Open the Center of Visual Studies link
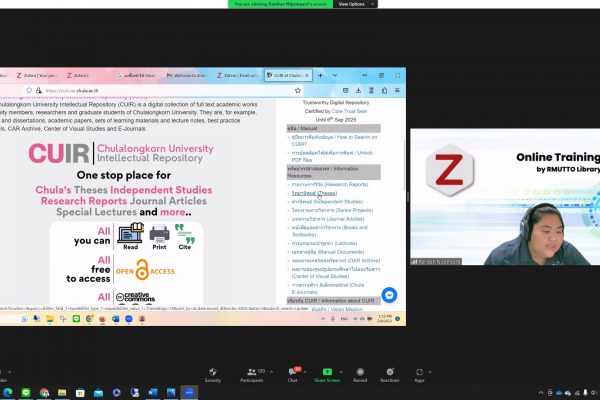This screenshot has width=600, height=400. click(336, 273)
